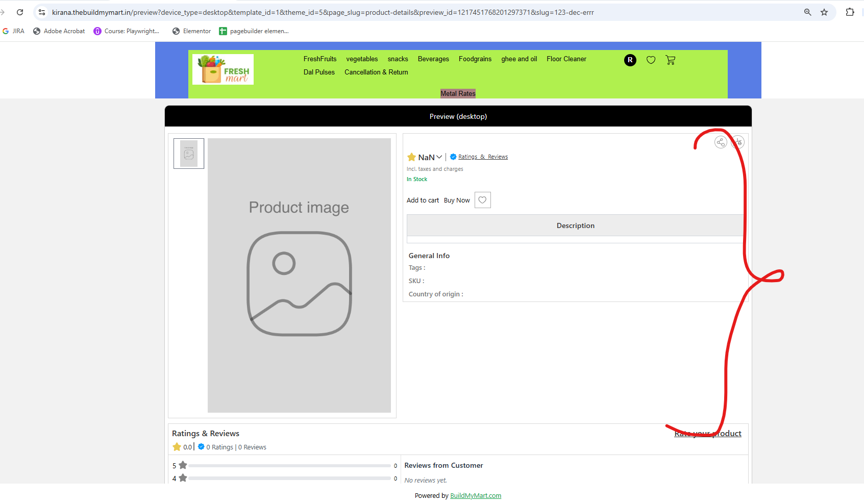Open the Adobe Acrobat bookmark
Screen dimensions: 864x504
[x=59, y=31]
